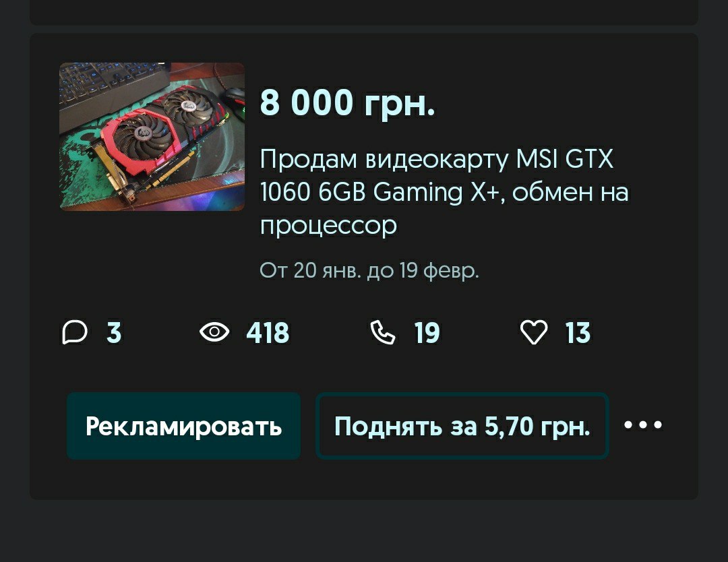Open the graphics card listing thumbnail
The image size is (728, 562).
tap(152, 137)
